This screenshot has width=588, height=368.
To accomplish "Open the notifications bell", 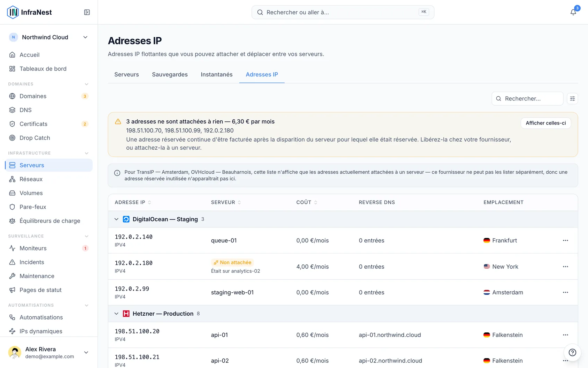I will tap(573, 12).
